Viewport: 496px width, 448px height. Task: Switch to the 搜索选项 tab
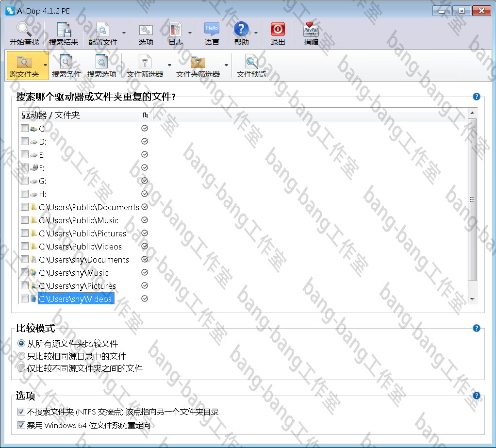pyautogui.click(x=101, y=66)
